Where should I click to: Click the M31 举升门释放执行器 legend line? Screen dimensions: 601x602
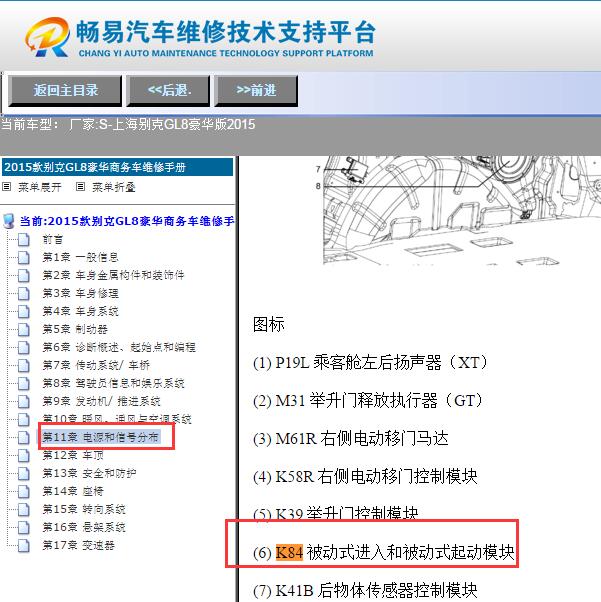coord(368,400)
